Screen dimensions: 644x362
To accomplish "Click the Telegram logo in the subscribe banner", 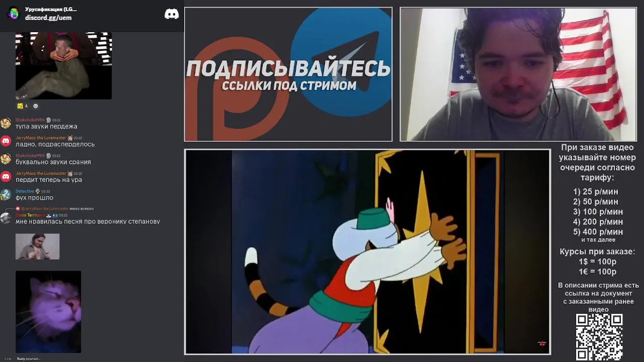I will click(x=341, y=61).
